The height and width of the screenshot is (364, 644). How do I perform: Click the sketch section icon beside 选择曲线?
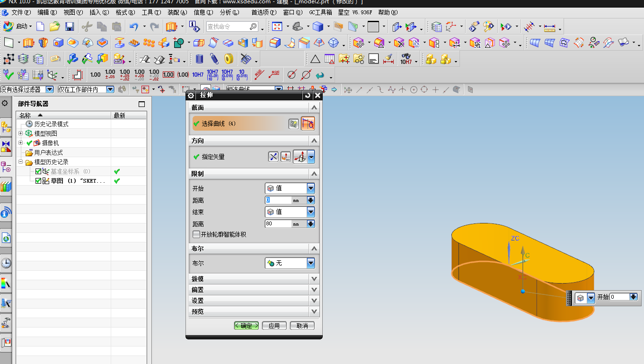click(x=293, y=124)
